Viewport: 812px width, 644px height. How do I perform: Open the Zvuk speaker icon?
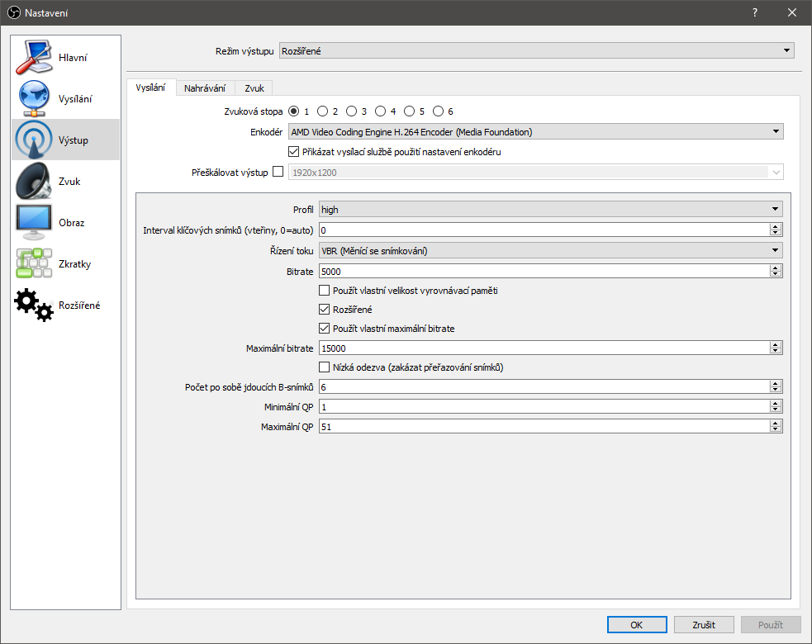pos(34,181)
